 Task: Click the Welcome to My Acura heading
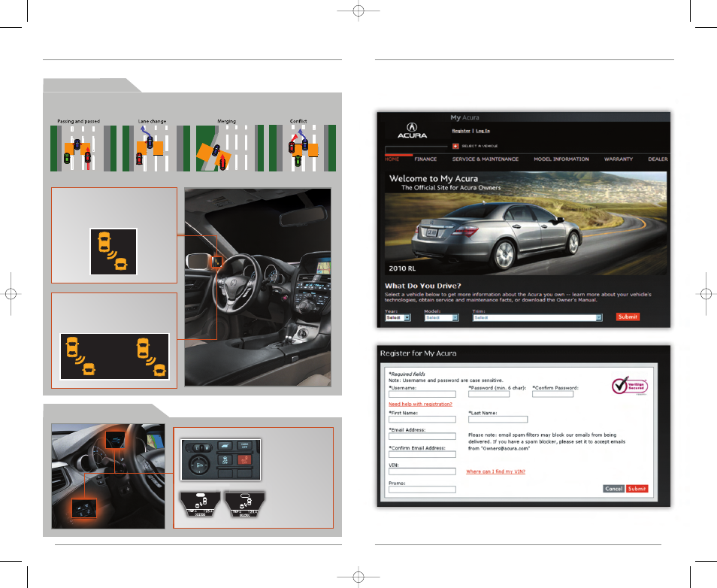coord(434,179)
